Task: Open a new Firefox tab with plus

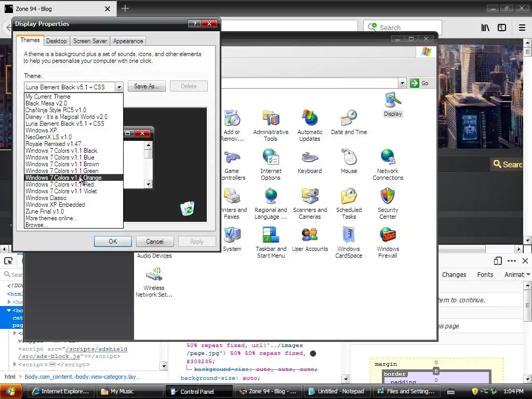Action: (125, 8)
